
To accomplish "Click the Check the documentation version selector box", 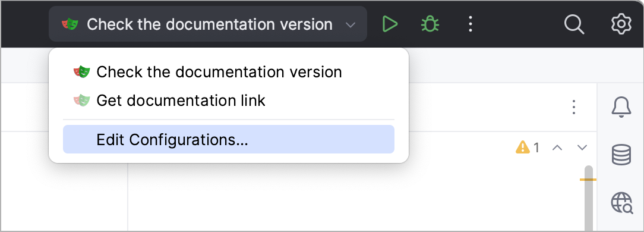I will pyautogui.click(x=208, y=24).
